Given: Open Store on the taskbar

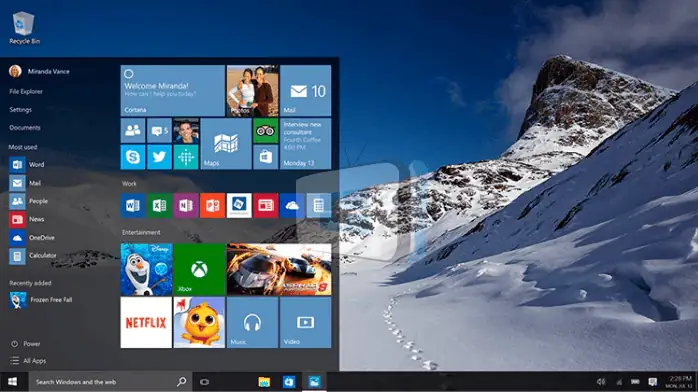Looking at the screenshot, I should tap(289, 382).
